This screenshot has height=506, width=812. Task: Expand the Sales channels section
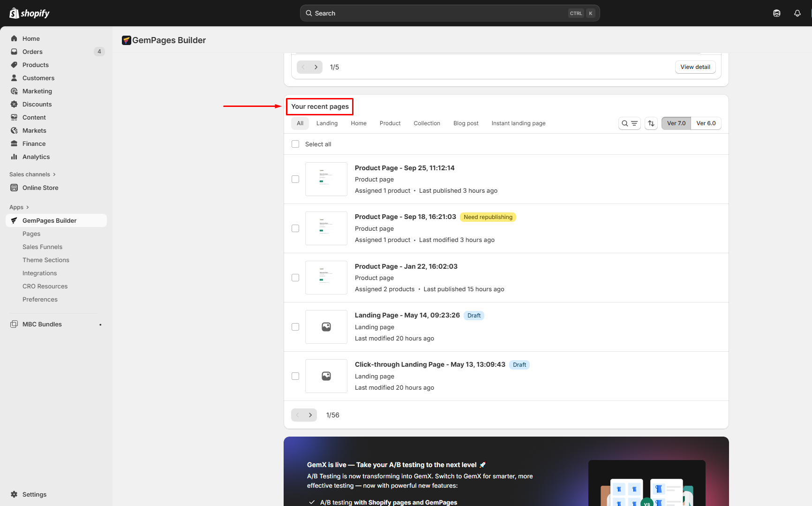[x=32, y=174]
